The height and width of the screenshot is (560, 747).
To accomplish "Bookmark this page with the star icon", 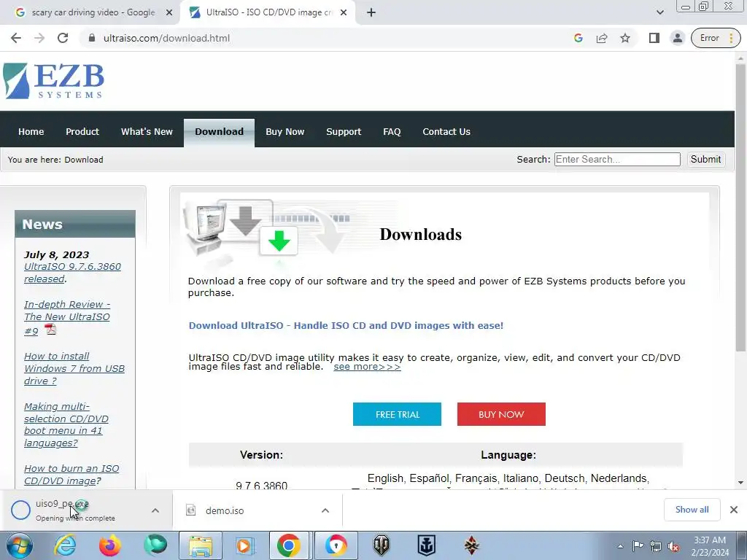I will (x=625, y=38).
